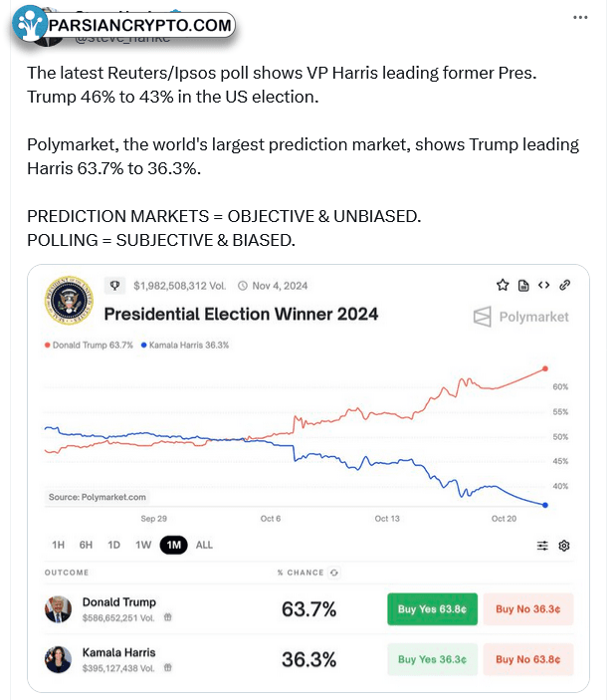Click the red Trump chart endpoint

coord(545,368)
